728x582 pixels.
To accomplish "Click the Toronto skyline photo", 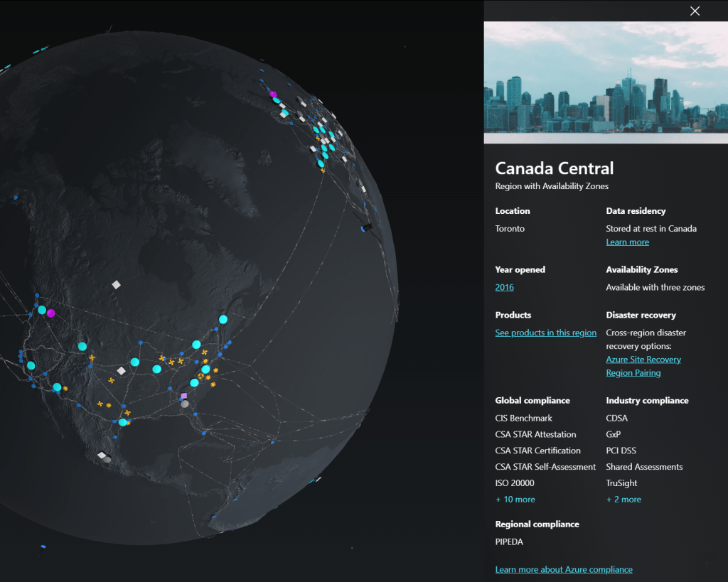I will (606, 77).
